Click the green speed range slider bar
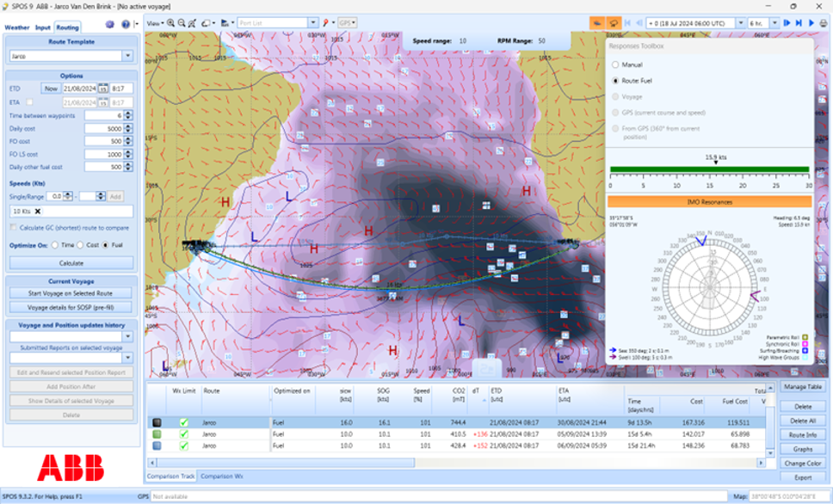 coord(710,170)
